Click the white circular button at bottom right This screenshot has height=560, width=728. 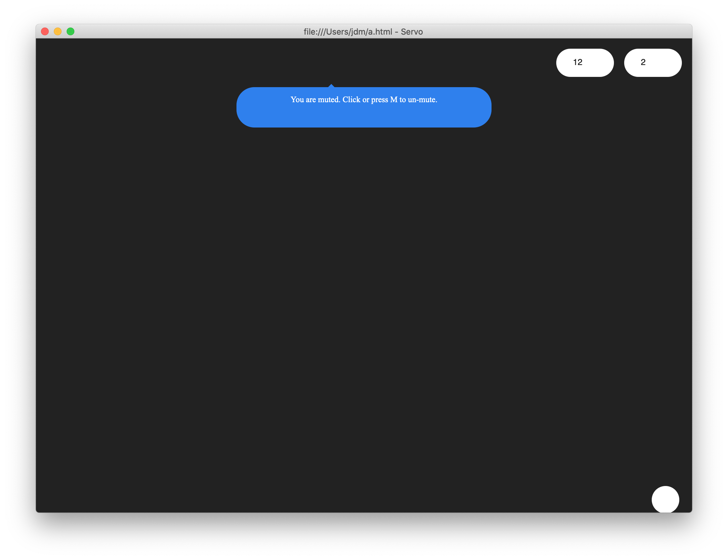tap(665, 499)
